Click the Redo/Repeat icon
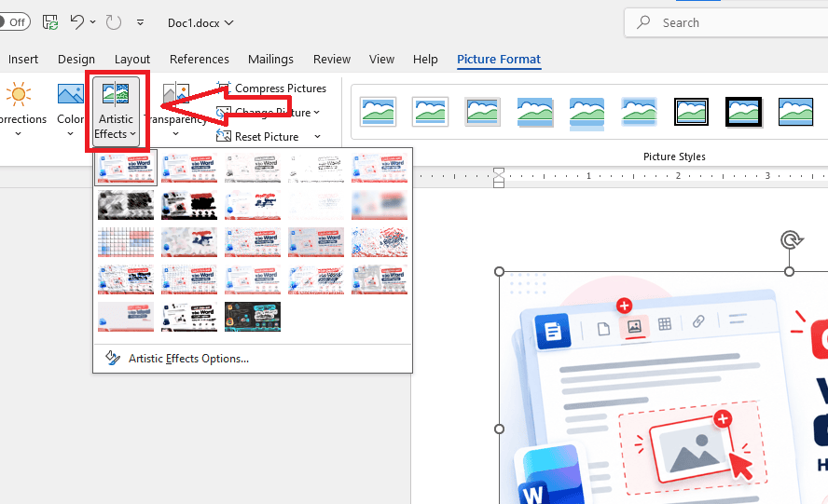 113,22
